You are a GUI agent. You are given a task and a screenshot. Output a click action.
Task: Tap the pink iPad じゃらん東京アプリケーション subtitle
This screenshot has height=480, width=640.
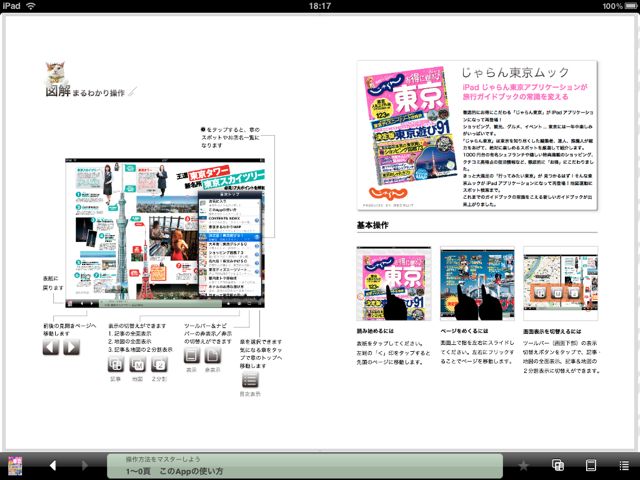coord(524,92)
